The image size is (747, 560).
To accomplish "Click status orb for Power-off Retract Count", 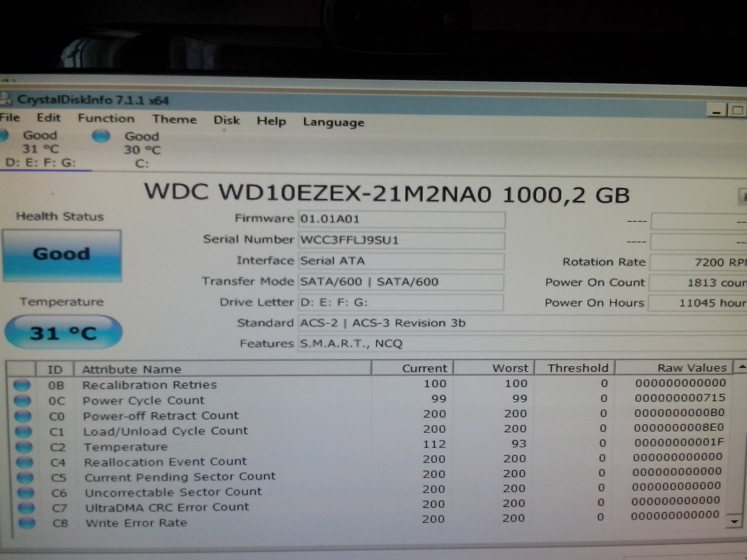I will (x=23, y=416).
